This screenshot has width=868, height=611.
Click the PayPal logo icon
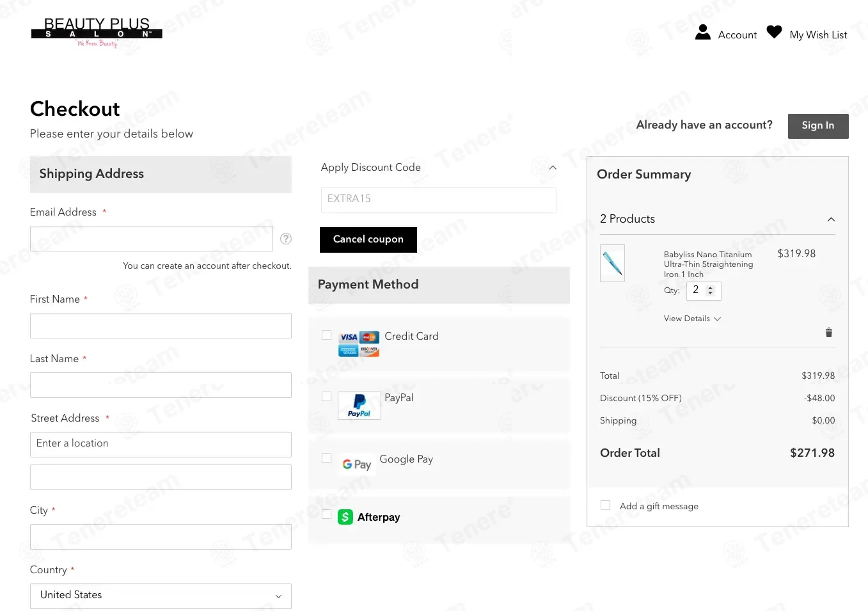coord(359,406)
